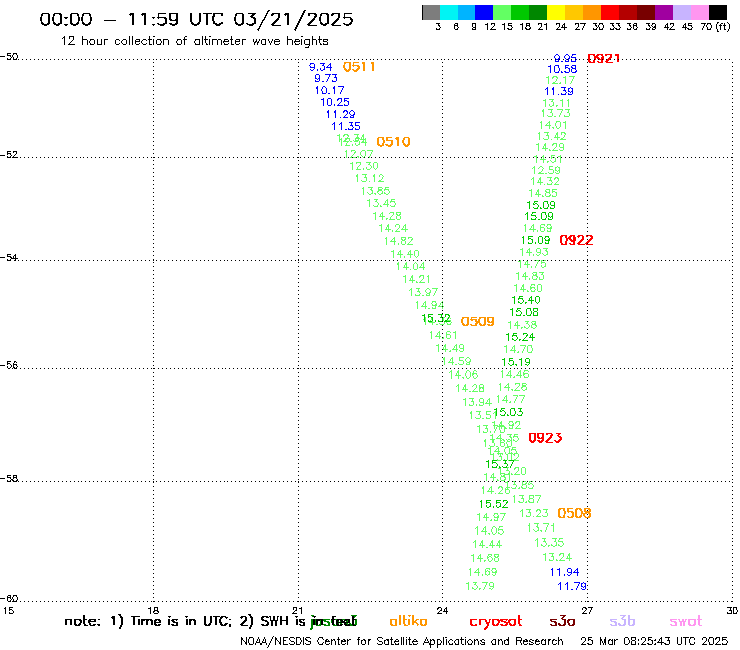Click the blue wave height value 9.34
The width and height of the screenshot is (740, 650).
coord(320,67)
